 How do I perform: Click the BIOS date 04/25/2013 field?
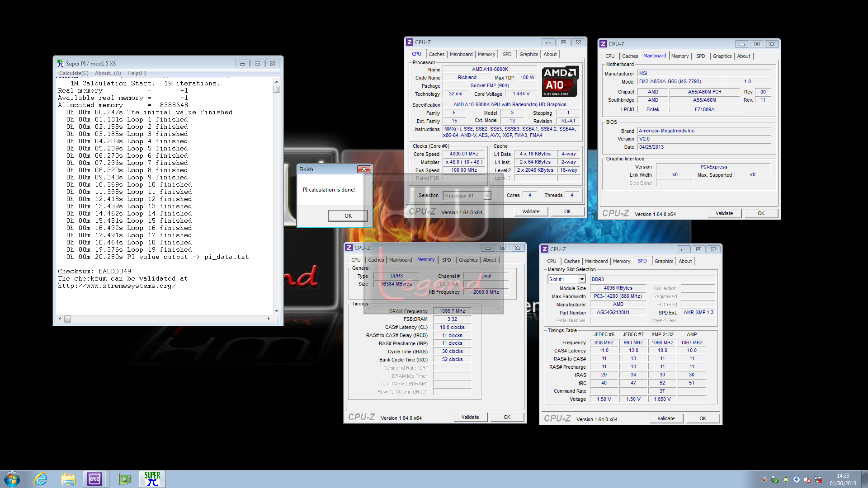(704, 147)
